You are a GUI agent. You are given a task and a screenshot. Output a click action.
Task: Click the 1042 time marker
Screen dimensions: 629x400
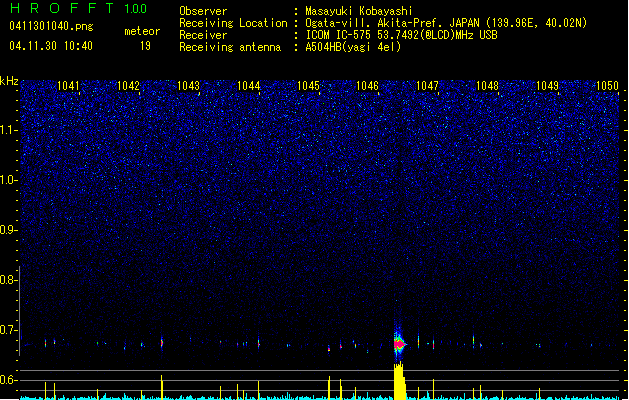tap(128, 86)
